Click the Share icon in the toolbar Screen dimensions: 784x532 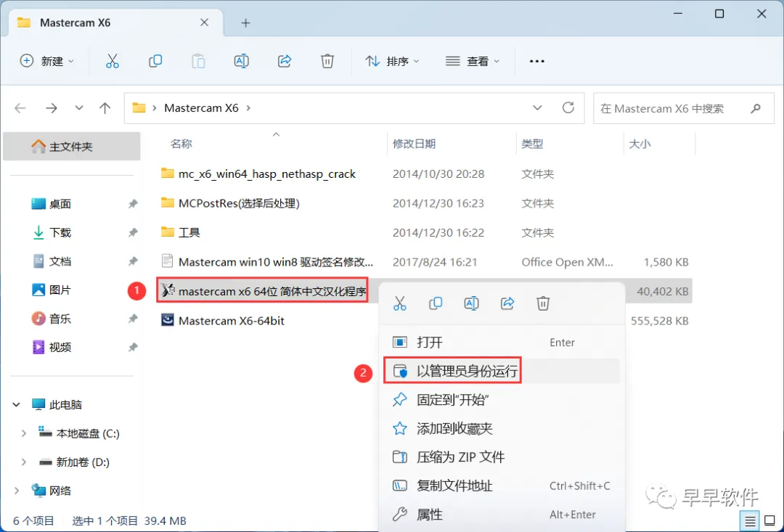point(285,61)
